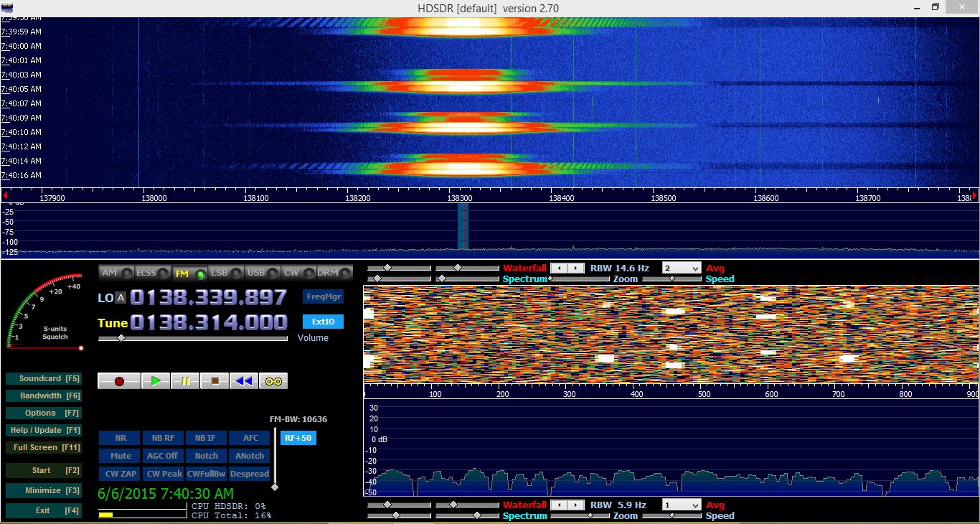
Task: Choose DRM mode
Action: pos(335,273)
